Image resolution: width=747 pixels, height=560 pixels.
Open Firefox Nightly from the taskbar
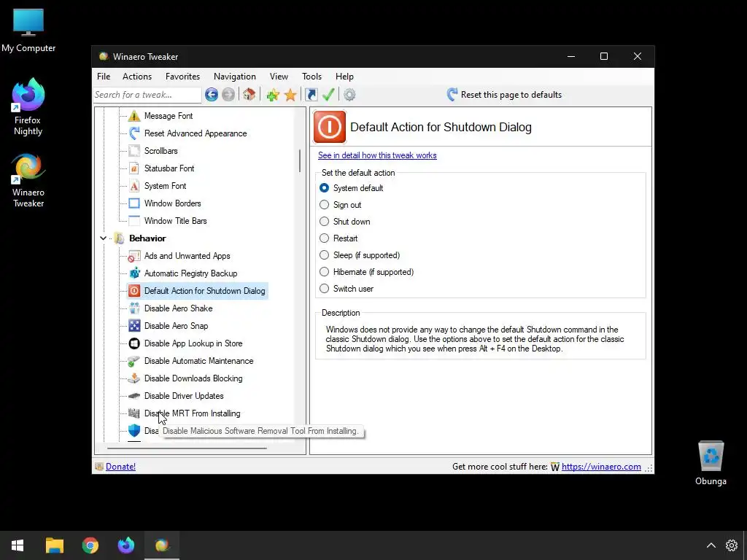click(x=125, y=545)
